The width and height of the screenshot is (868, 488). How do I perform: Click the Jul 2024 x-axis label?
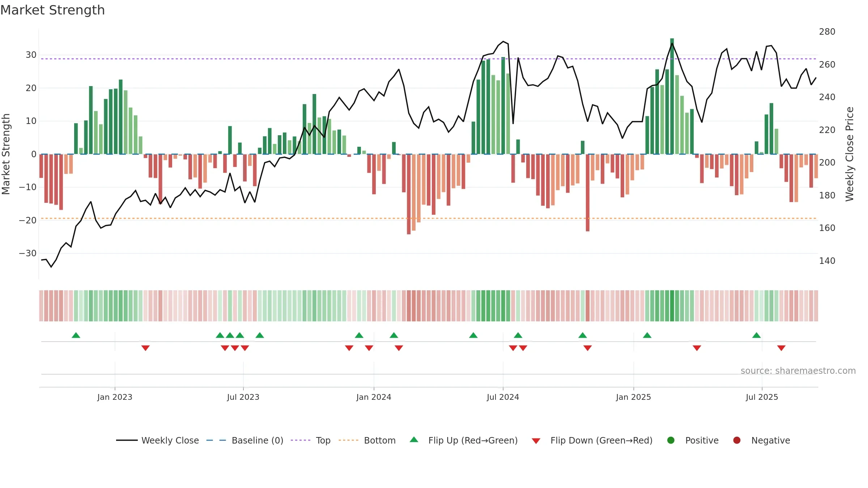click(x=503, y=397)
